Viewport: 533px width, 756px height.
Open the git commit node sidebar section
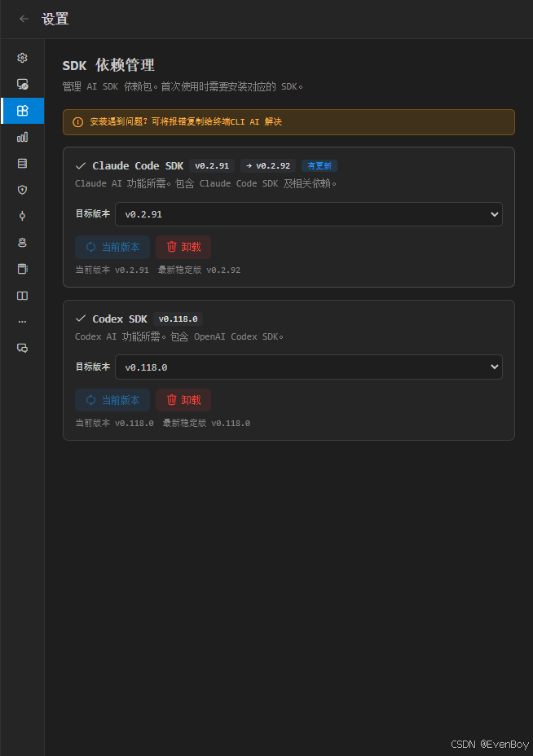pos(22,216)
